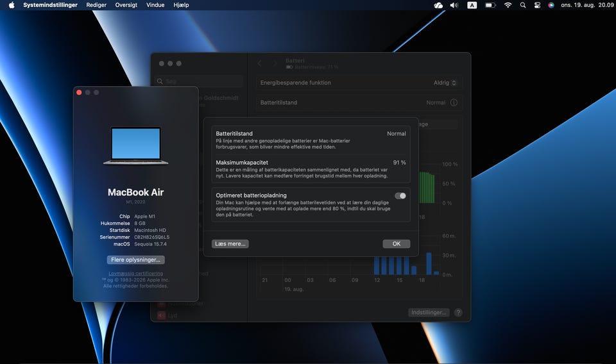Click the 8 GB memory value
The width and height of the screenshot is (616, 364).
click(x=140, y=223)
